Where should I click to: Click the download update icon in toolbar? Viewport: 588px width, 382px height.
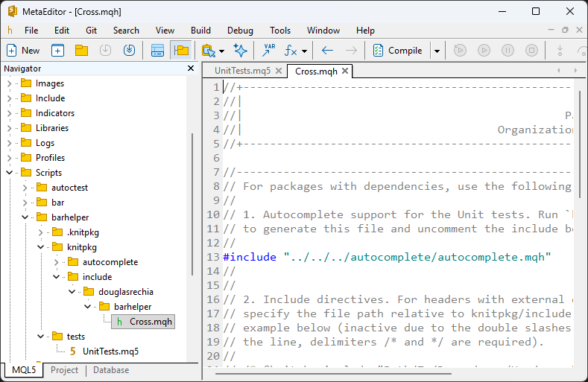(129, 51)
